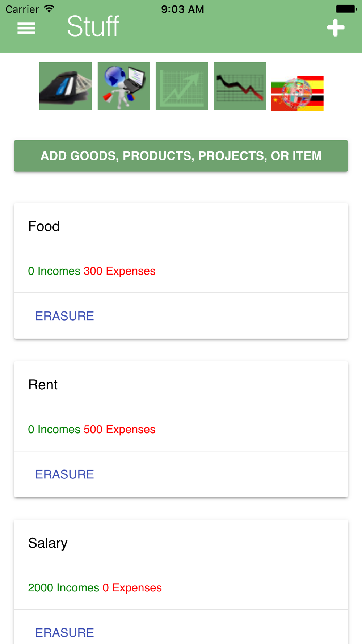Open the Food card
The image size is (362, 644).
44,226
